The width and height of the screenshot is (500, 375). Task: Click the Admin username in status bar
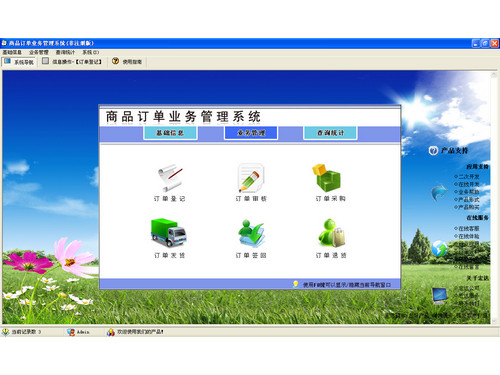(x=83, y=332)
